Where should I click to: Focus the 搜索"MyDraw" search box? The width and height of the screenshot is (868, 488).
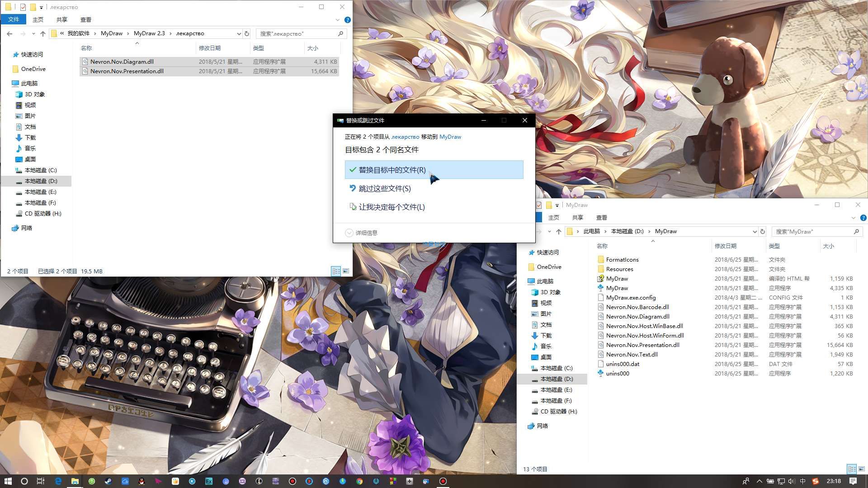tap(817, 231)
